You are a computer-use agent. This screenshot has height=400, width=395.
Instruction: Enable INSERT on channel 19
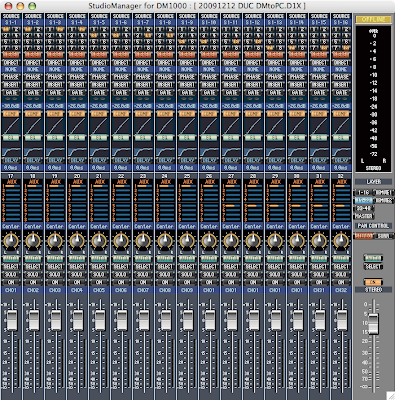(x=55, y=85)
